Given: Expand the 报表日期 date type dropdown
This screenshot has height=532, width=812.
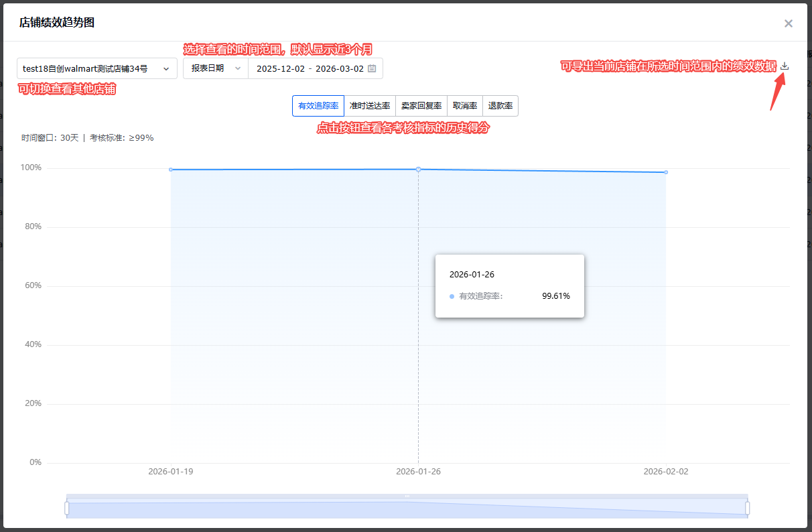Looking at the screenshot, I should [x=215, y=68].
